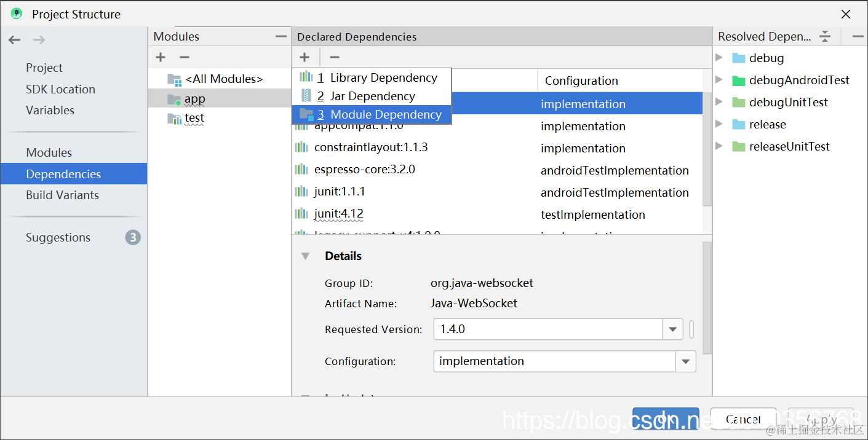868x440 pixels.
Task: Open the Project section
Action: click(x=44, y=68)
